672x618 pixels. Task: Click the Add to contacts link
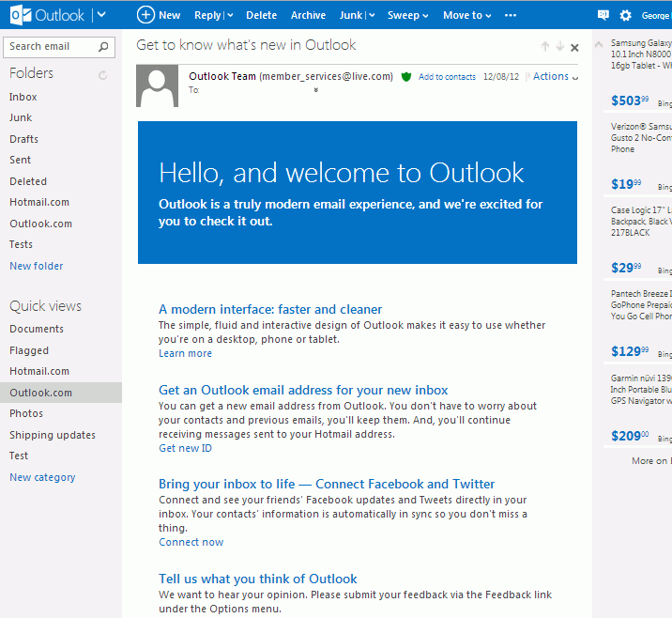[447, 77]
